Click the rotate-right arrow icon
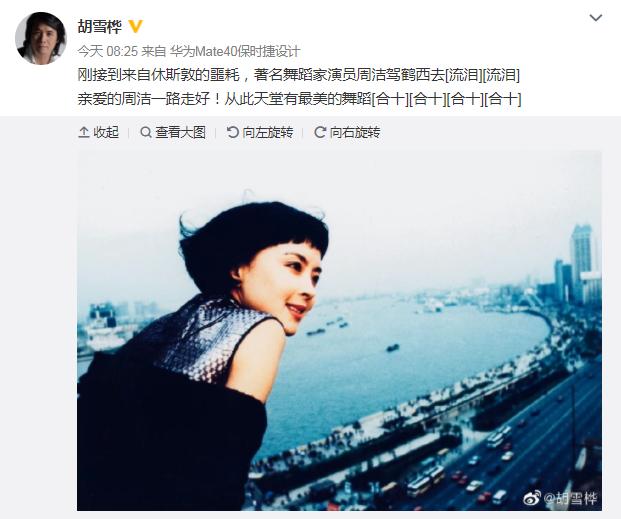This screenshot has height=519, width=621. click(320, 132)
